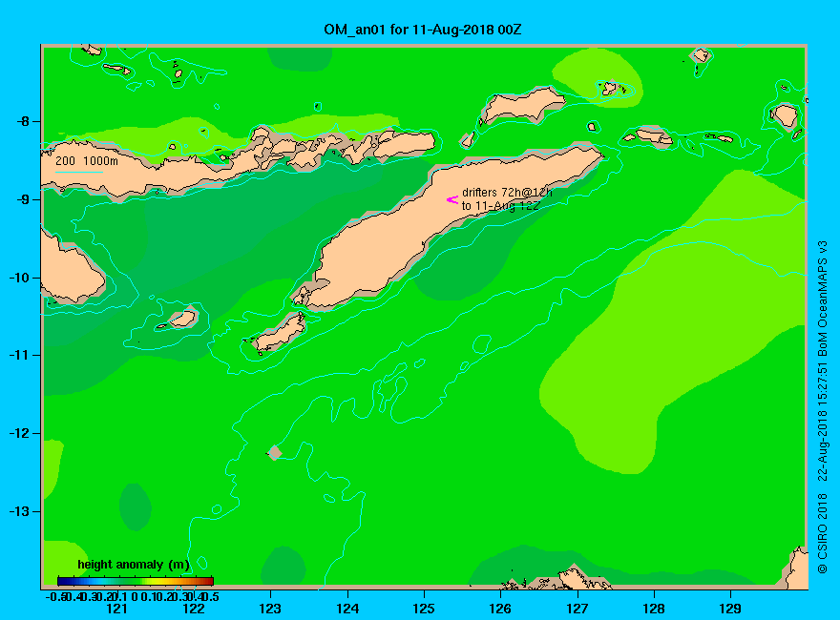This screenshot has width=840, height=620.
Task: Click latitude axis label -12
Action: point(20,433)
